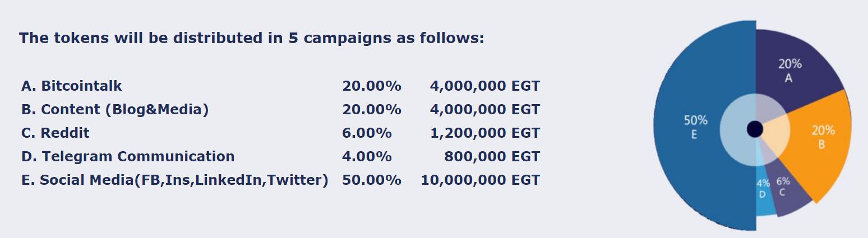
Task: Select B. Content (Blog&Media) label
Action: point(115,109)
